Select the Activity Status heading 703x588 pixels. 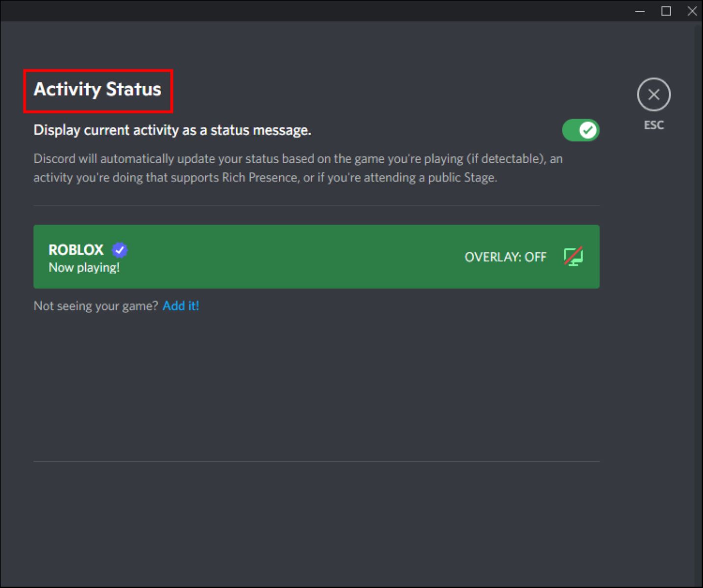pos(97,90)
